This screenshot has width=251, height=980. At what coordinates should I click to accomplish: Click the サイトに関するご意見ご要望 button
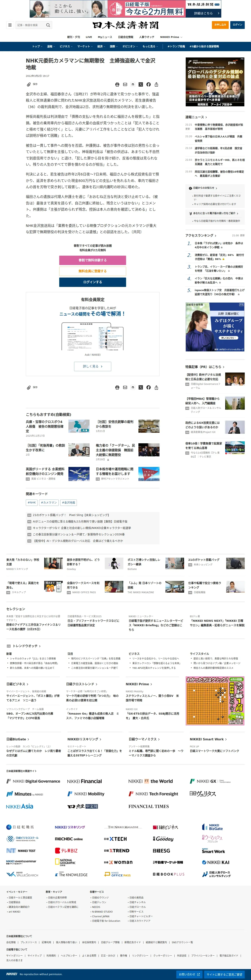(224, 975)
